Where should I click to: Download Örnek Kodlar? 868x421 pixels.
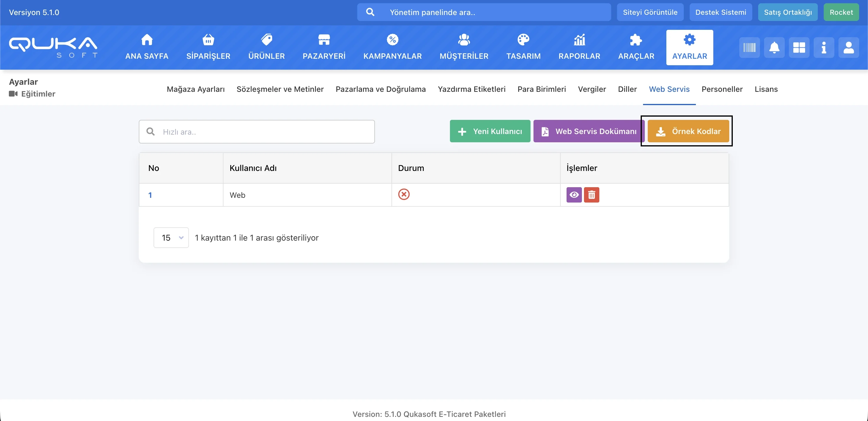click(688, 131)
